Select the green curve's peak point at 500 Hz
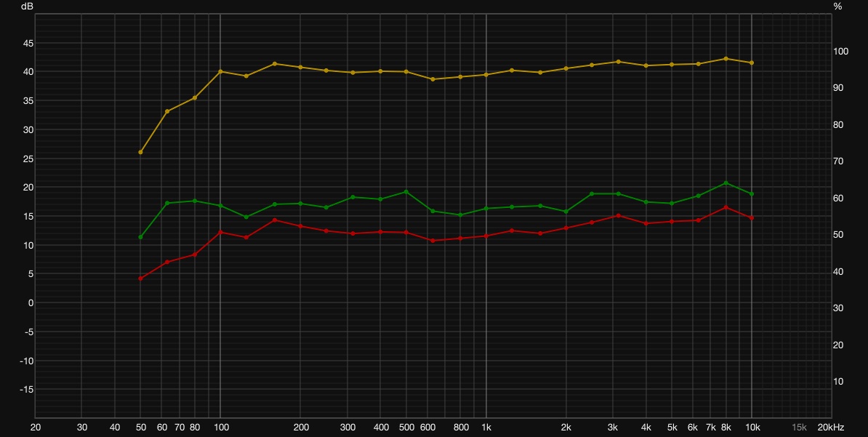Image resolution: width=868 pixels, height=437 pixels. pyautogui.click(x=406, y=192)
